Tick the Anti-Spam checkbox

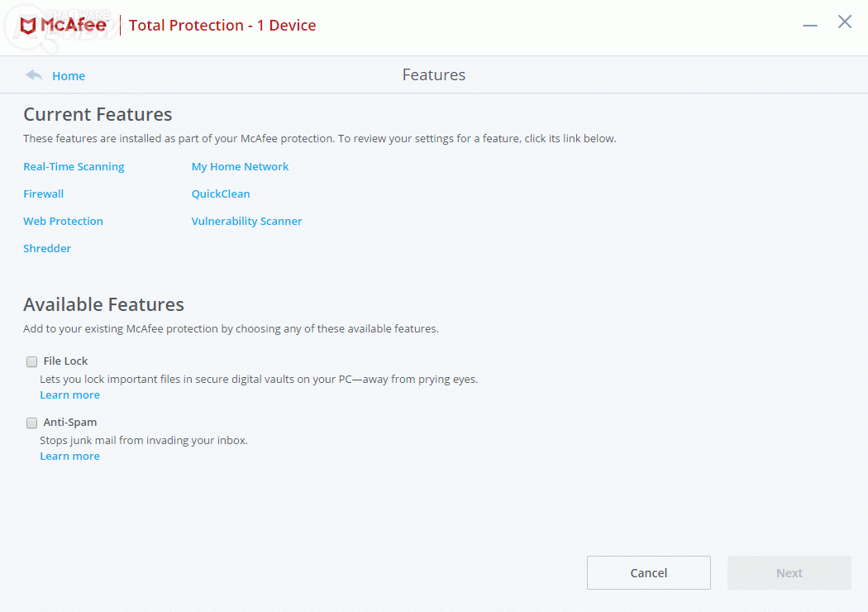(x=32, y=423)
